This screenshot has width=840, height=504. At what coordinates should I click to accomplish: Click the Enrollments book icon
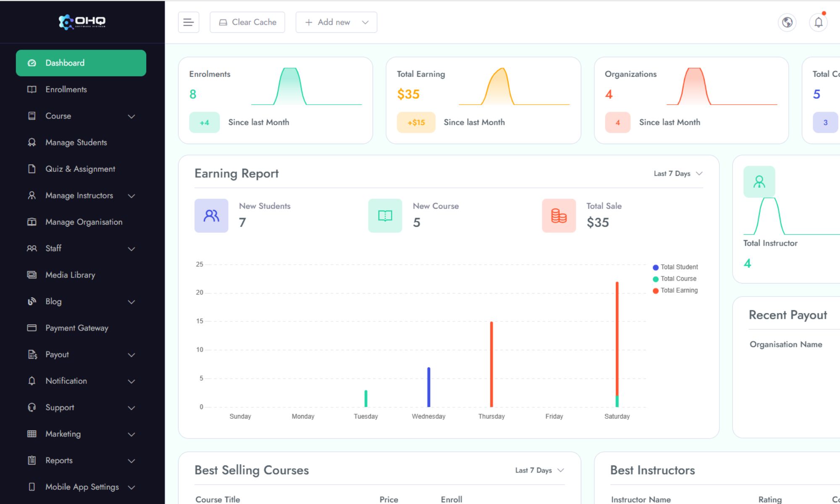point(32,89)
